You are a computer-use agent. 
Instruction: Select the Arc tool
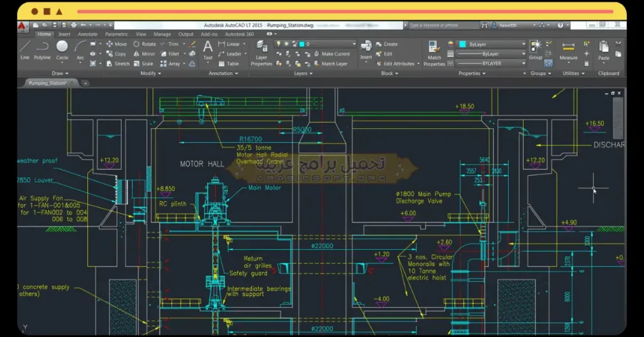pos(80,50)
